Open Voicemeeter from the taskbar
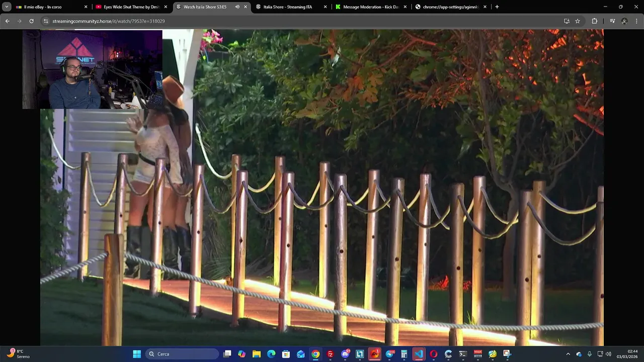The height and width of the screenshot is (362, 644). [x=478, y=354]
